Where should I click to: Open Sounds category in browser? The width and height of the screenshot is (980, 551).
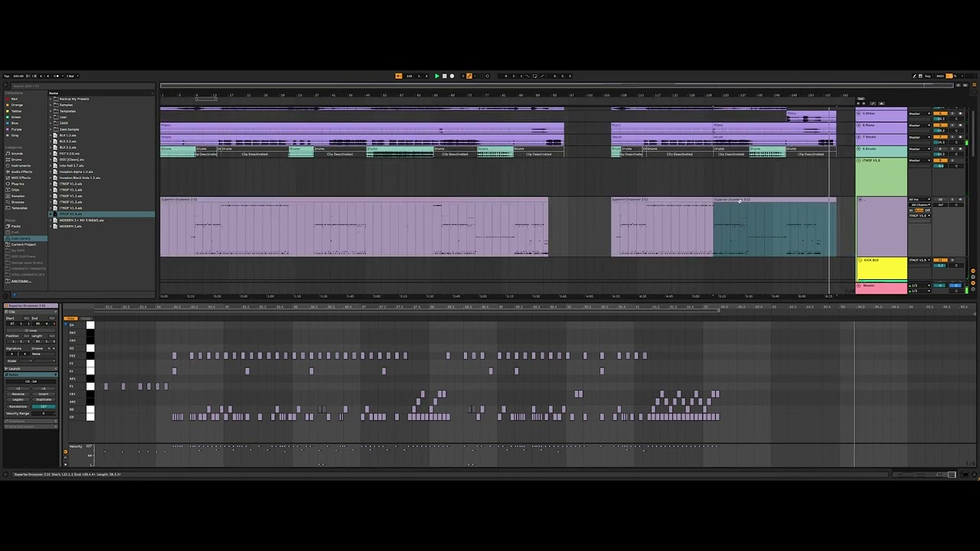(15, 153)
